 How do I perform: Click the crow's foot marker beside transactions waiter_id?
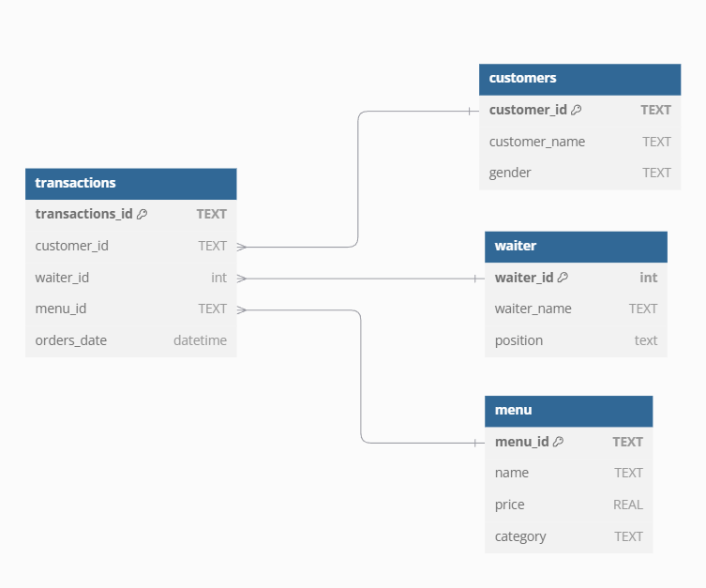pos(242,278)
